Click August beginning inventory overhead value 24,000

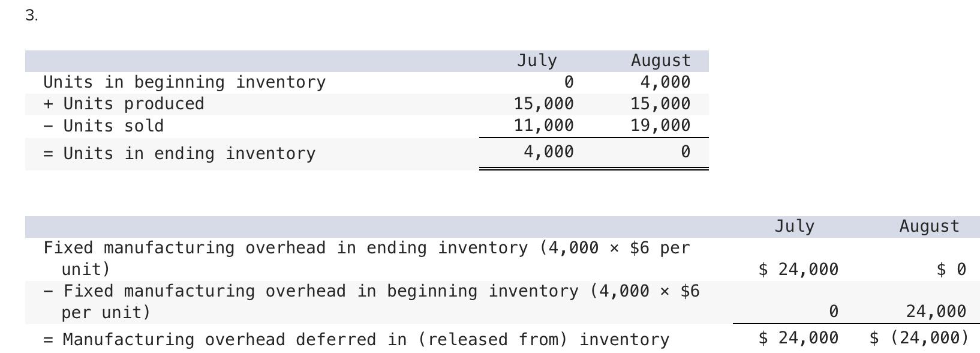click(x=936, y=311)
